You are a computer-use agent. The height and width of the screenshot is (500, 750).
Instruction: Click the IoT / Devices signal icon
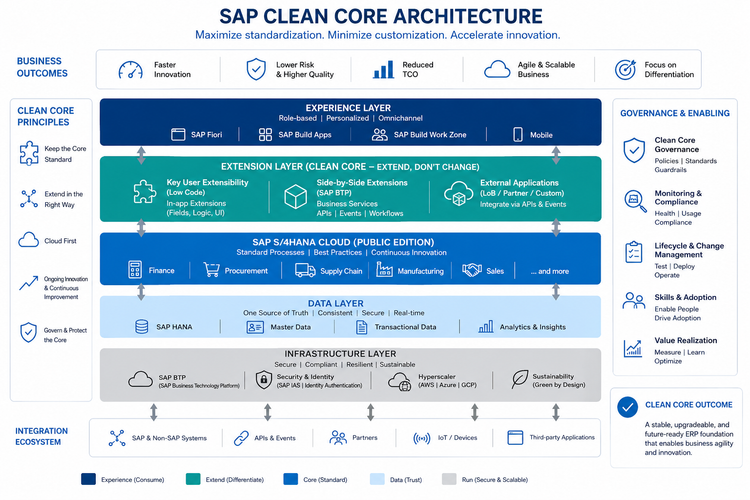tap(422, 438)
